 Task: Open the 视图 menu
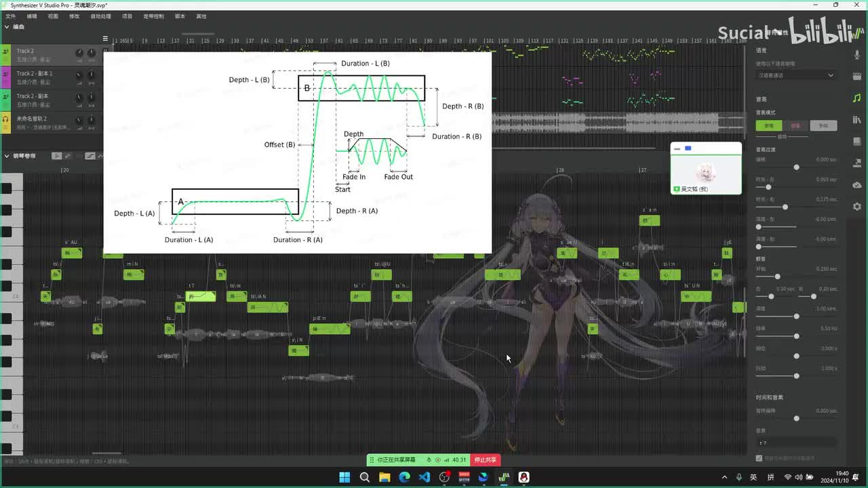[x=53, y=16]
